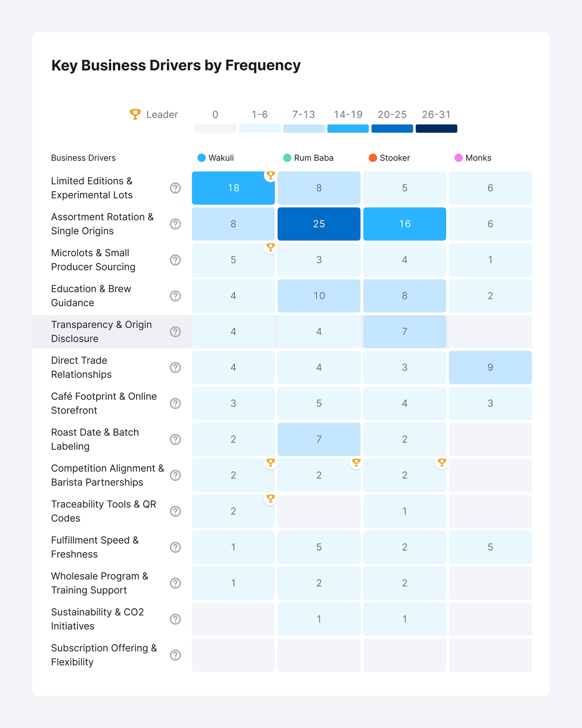Toggle the Wakuli brand legend dot
The image size is (582, 728).
pos(202,158)
